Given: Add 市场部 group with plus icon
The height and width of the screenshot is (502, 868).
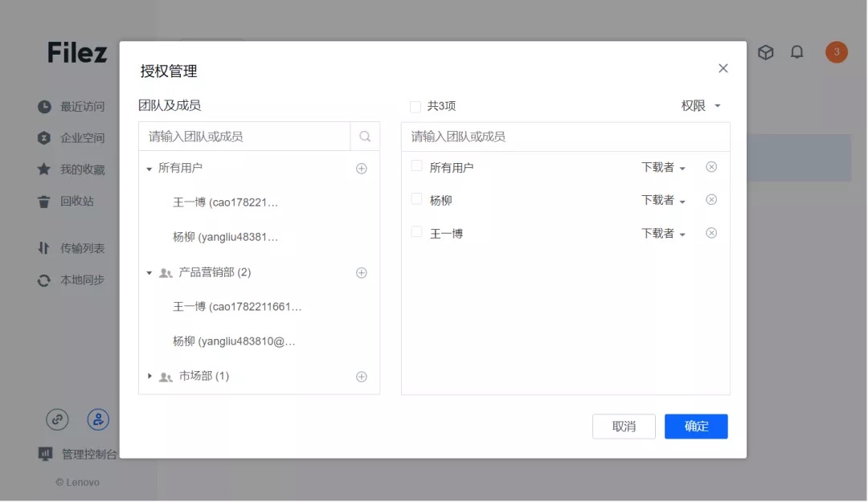Looking at the screenshot, I should [x=362, y=377].
